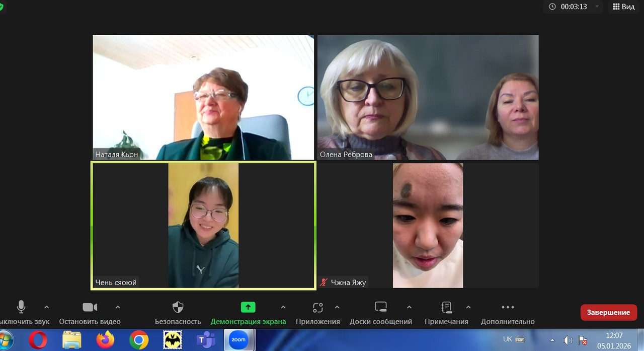Select Наталя Кьон video tile
Viewport: 644px width, 351px height.
pyautogui.click(x=203, y=97)
